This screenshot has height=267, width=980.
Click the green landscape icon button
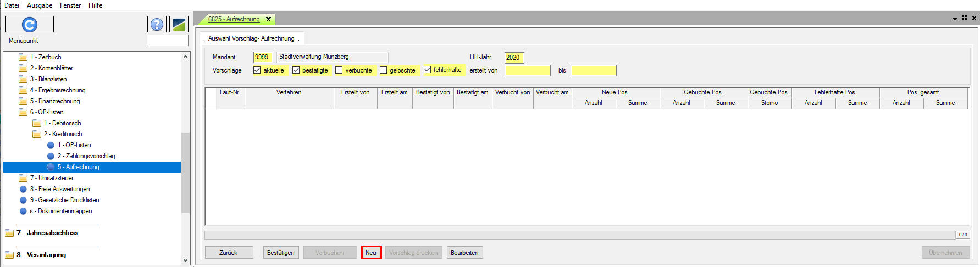pos(179,24)
